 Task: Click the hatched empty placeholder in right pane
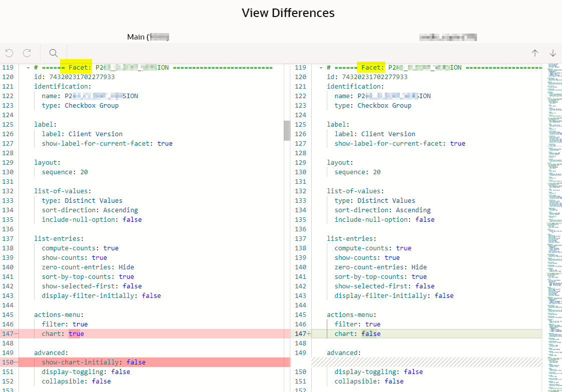[x=425, y=362]
